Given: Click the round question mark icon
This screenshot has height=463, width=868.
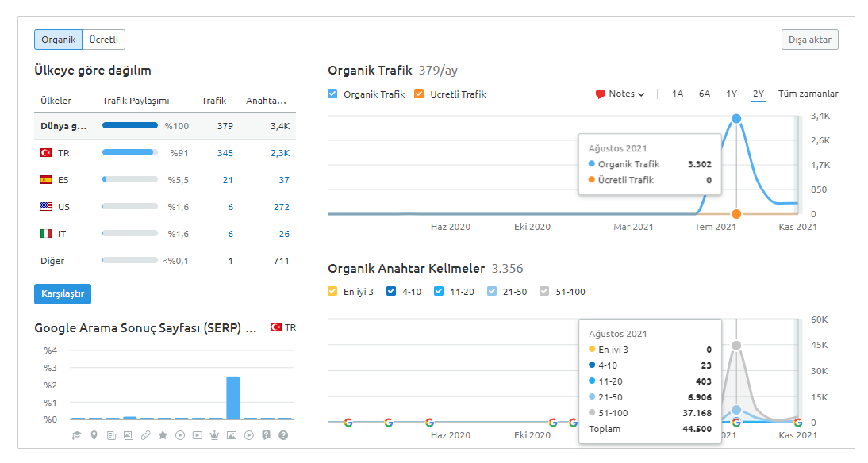Looking at the screenshot, I should tap(283, 435).
